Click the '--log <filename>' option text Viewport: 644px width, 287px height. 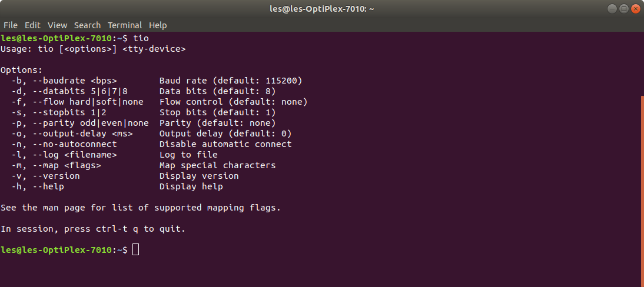[75, 155]
